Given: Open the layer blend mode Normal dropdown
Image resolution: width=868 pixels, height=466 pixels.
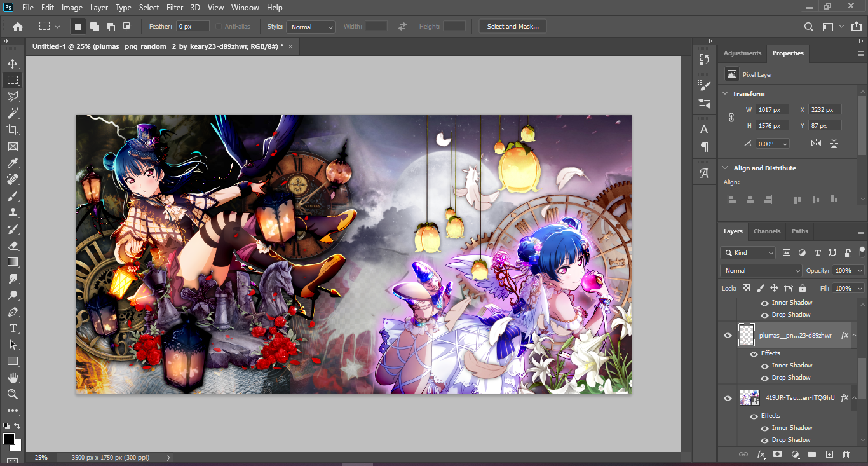Looking at the screenshot, I should pos(761,270).
